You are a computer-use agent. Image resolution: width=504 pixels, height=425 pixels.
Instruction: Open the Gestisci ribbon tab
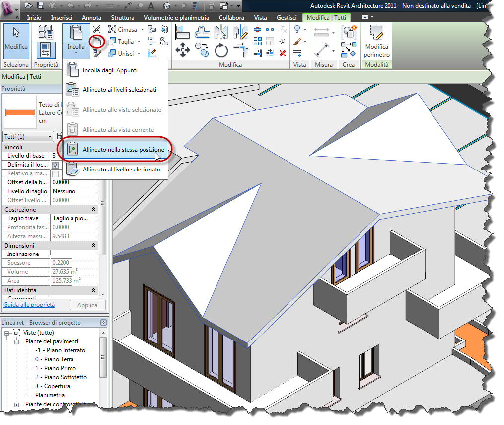tap(287, 18)
